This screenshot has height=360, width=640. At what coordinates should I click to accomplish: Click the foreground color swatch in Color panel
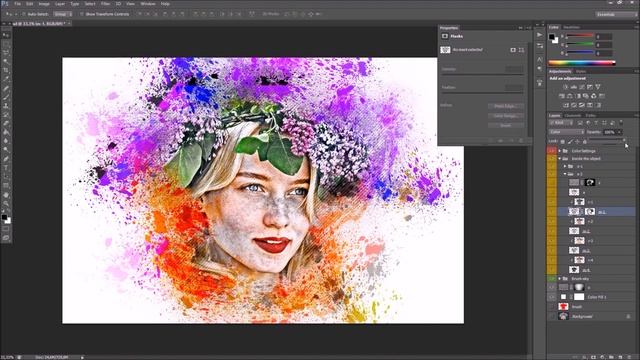(x=552, y=37)
